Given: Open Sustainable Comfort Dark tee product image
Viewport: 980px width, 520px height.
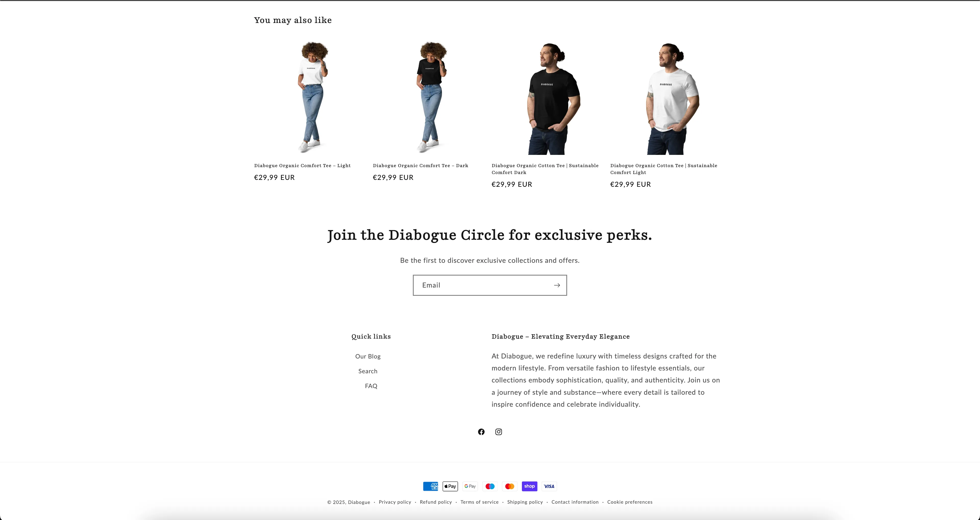Looking at the screenshot, I should click(549, 98).
